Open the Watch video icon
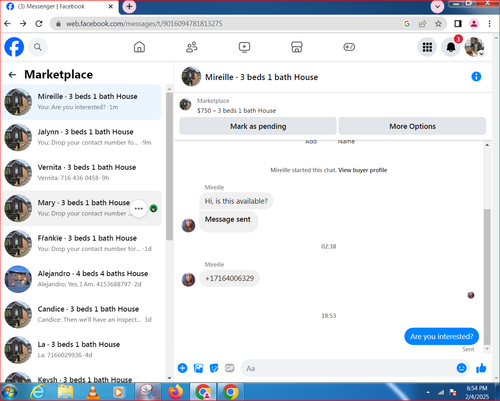Viewport: 500px width, 401px height. [244, 47]
